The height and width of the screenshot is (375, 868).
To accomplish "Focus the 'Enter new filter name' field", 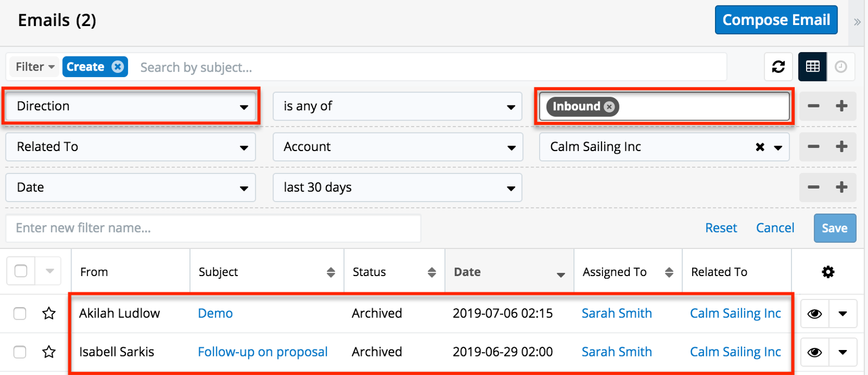I will (x=213, y=228).
